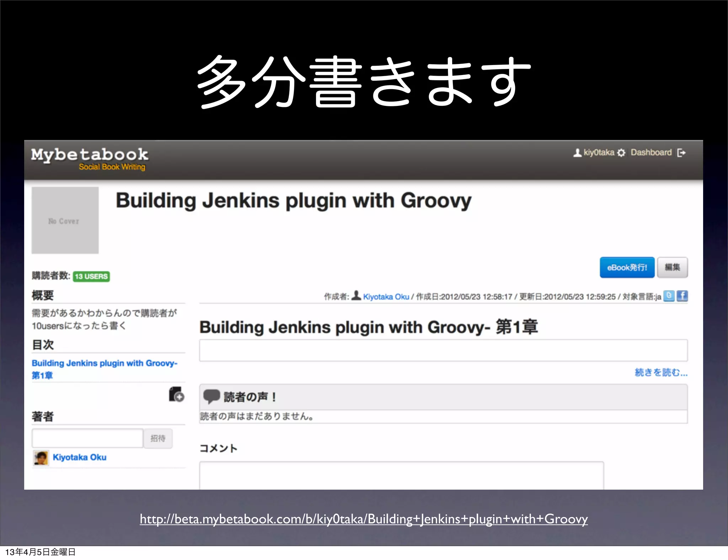
Task: Click the Kiyotaka Oku avatar image
Action: click(41, 458)
